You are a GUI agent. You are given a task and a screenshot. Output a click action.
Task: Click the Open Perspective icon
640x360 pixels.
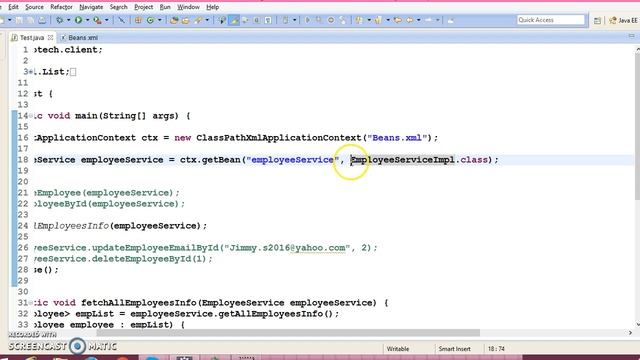click(597, 20)
